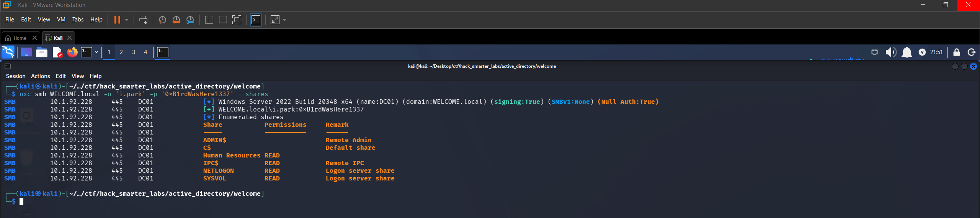Image resolution: width=980 pixels, height=218 pixels.
Task: Click the '(Null Auth:True)' text
Action: 628,102
